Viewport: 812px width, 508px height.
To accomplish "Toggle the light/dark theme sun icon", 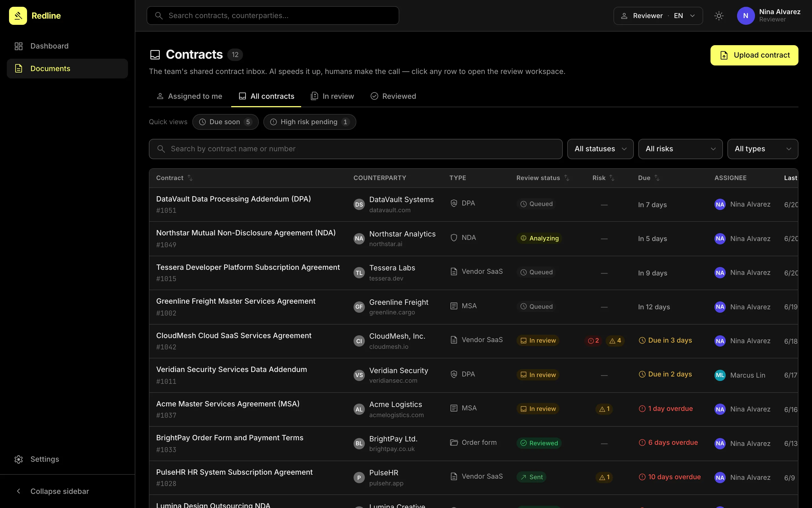I will [719, 16].
